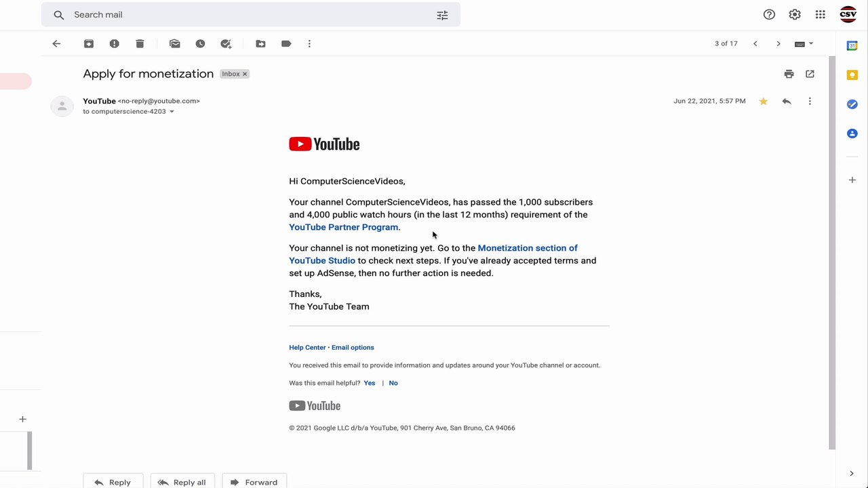
Task: Click the date 'Jun 22, 2021, 5:57 PM'
Action: click(x=709, y=101)
